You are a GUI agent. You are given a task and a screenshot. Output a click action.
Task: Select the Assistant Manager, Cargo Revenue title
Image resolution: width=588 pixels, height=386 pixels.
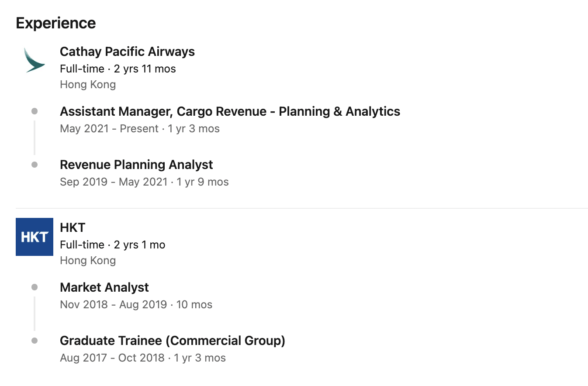pyautogui.click(x=230, y=111)
